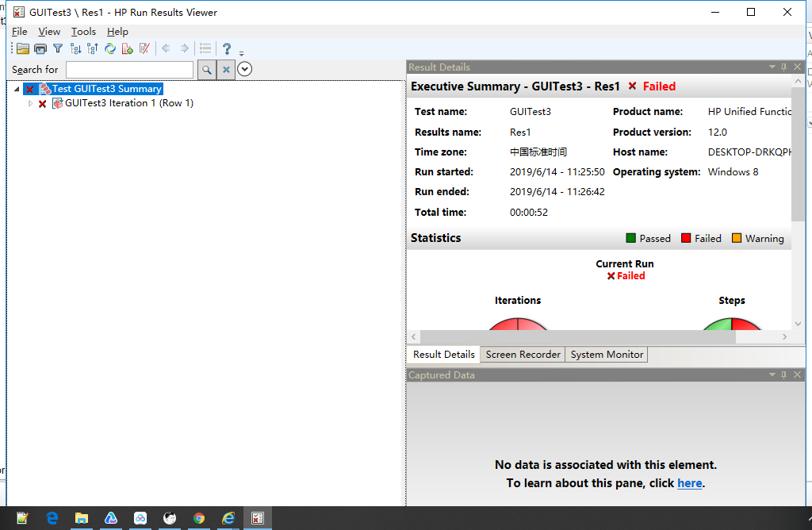The height and width of the screenshot is (530, 812).
Task: Click the horizontal scrollbar left arrow
Action: [x=414, y=336]
